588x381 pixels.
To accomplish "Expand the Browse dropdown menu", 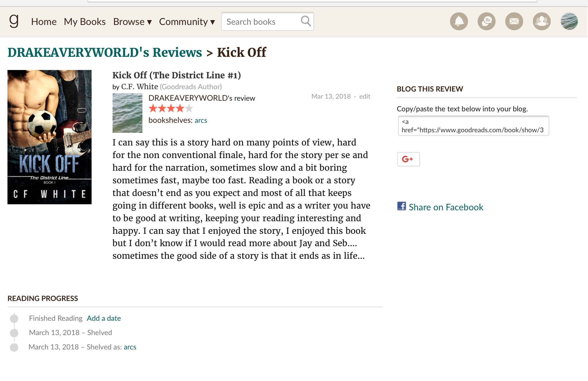I will point(132,22).
